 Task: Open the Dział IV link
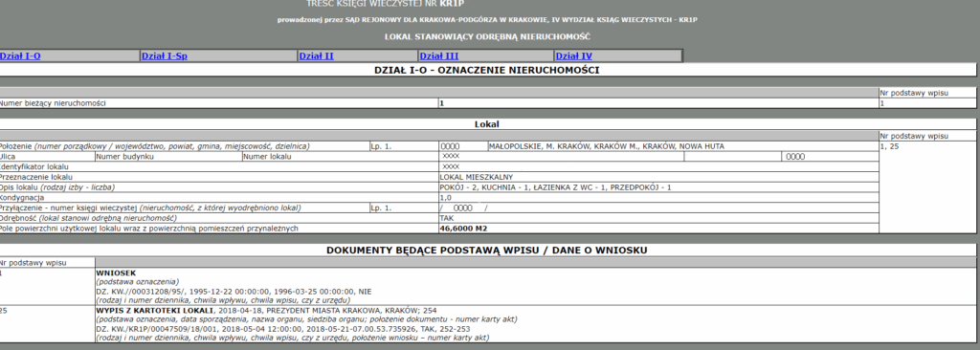[574, 56]
